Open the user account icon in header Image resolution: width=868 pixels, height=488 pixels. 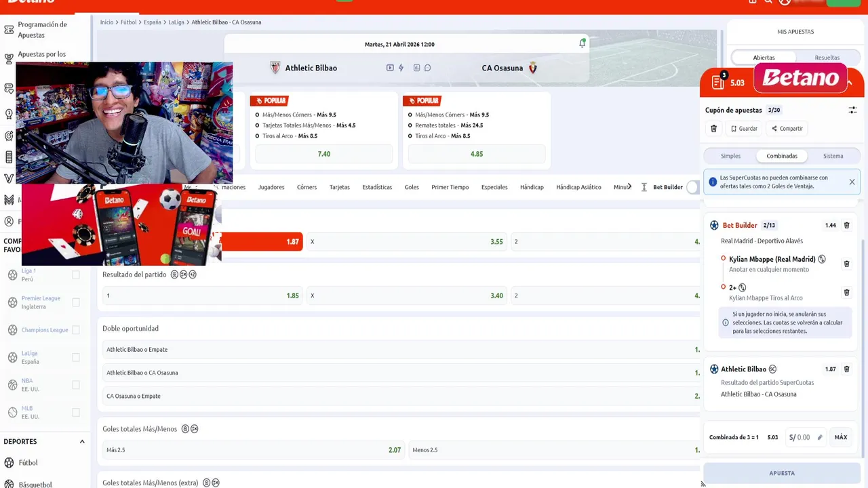(x=785, y=2)
